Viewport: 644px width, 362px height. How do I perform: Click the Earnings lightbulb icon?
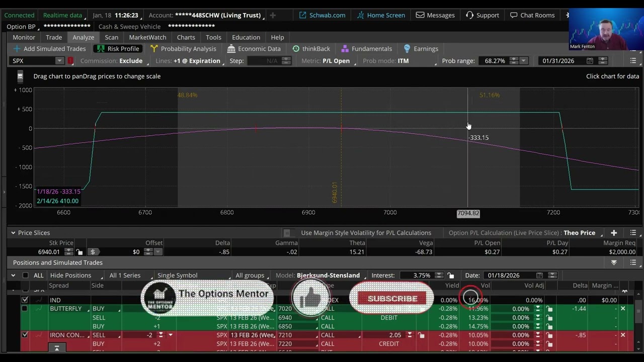(407, 49)
